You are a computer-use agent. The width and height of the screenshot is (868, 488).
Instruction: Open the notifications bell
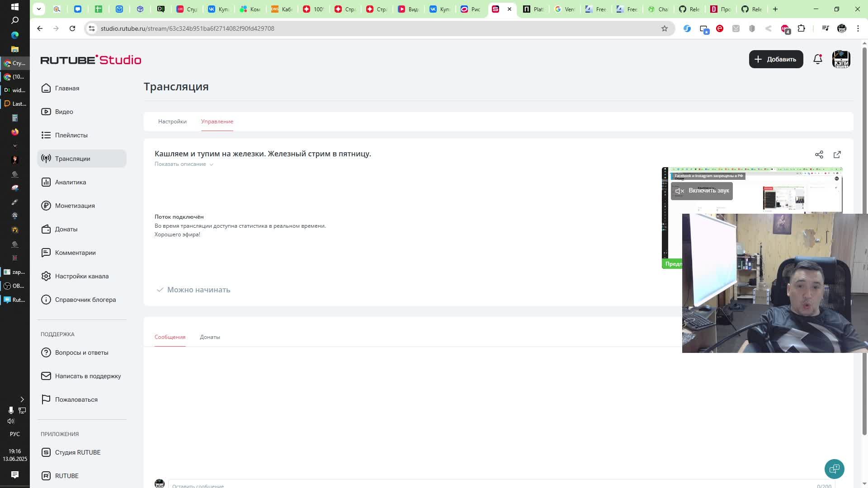click(x=817, y=59)
